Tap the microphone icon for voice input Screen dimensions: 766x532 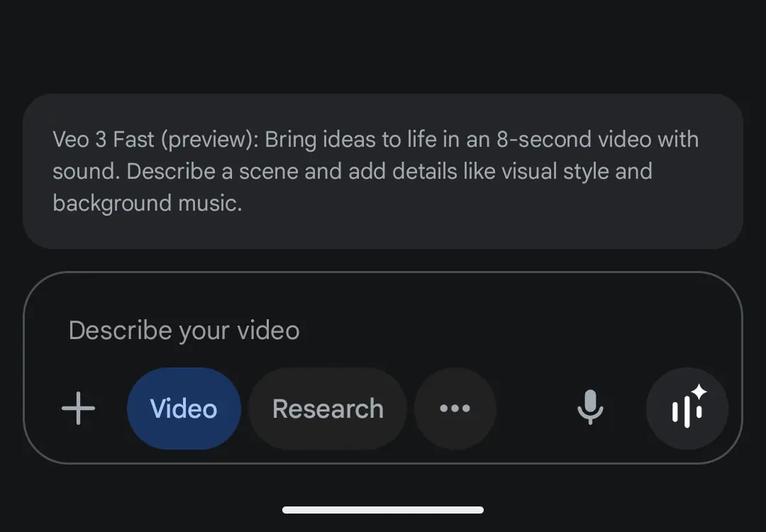coord(589,409)
